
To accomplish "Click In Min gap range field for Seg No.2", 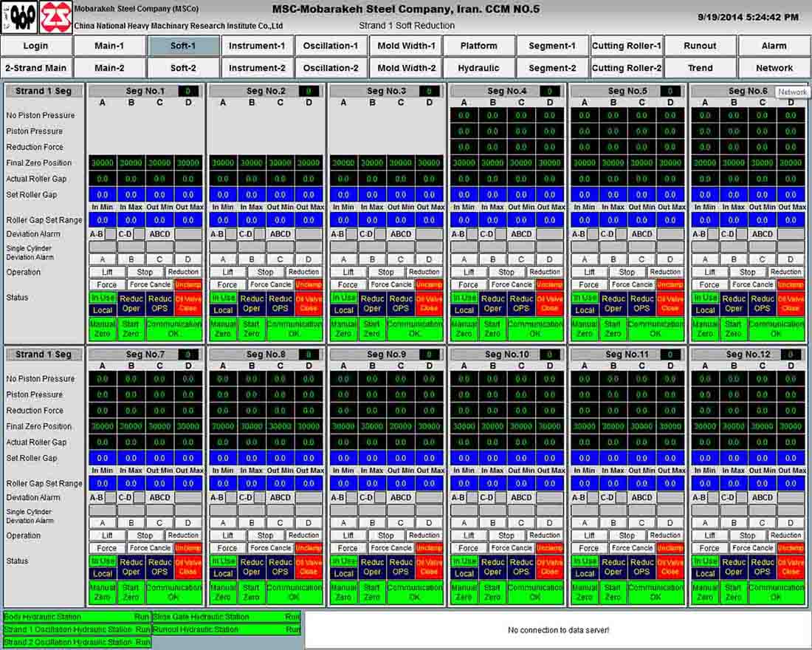I will (223, 220).
